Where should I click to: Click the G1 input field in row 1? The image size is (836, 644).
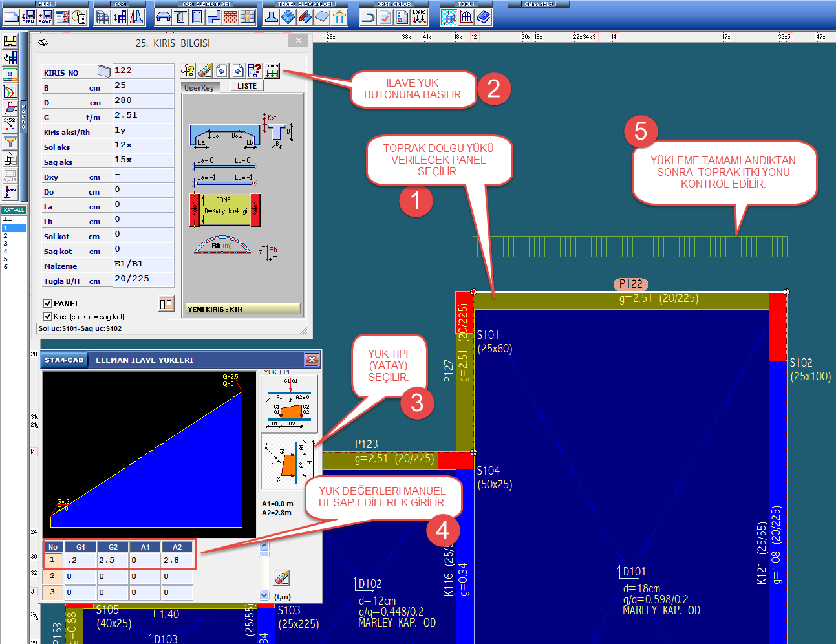point(81,560)
